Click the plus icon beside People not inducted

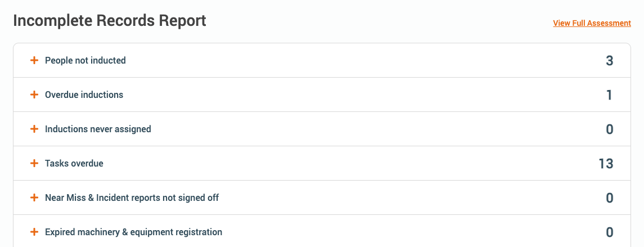pyautogui.click(x=34, y=60)
